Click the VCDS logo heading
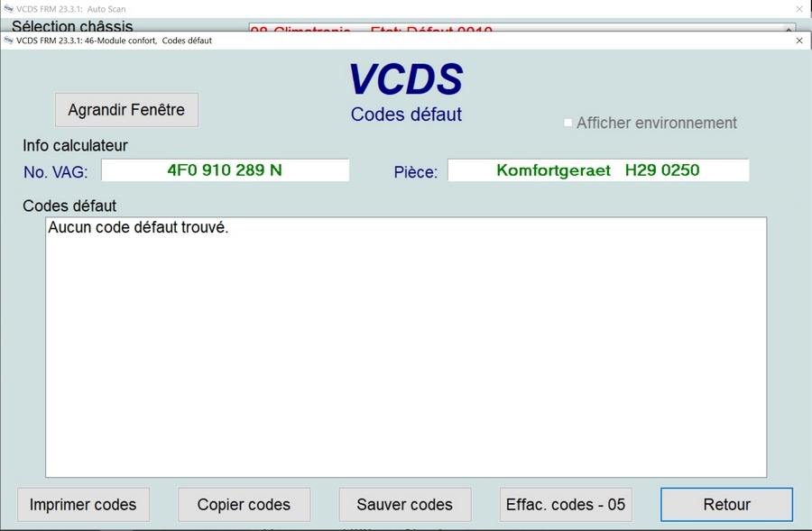This screenshot has width=812, height=531. [x=406, y=79]
